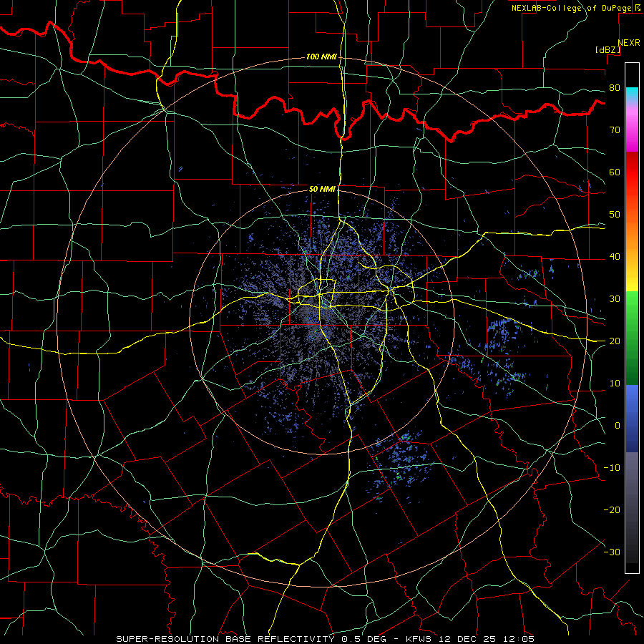Click the -10 value on the dBZ scale

click(612, 468)
